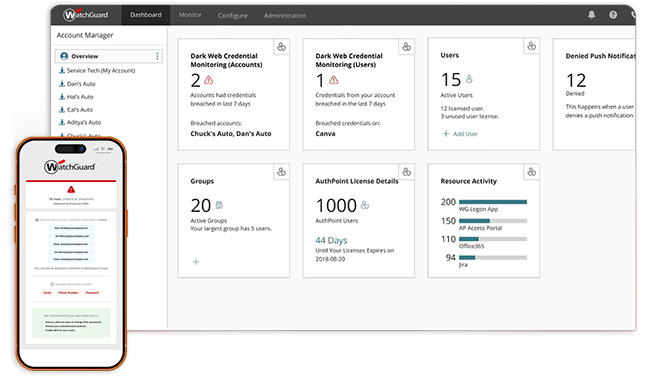Image resolution: width=650 pixels, height=392 pixels.
Task: Click corner icon on Dark Web Users card
Action: pyautogui.click(x=407, y=47)
